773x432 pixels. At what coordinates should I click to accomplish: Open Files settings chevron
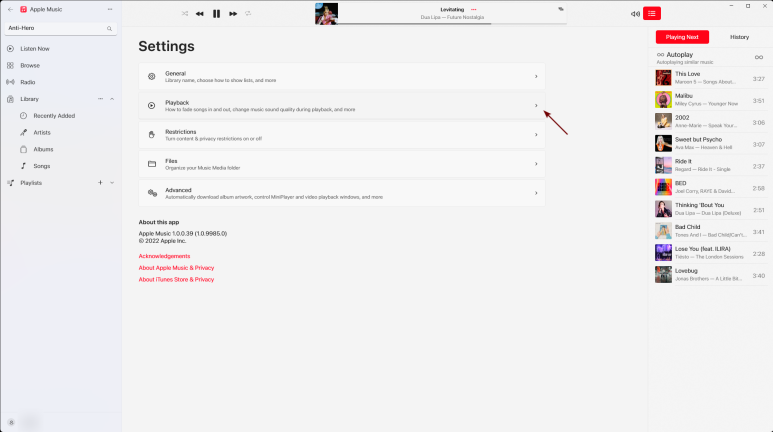click(536, 164)
